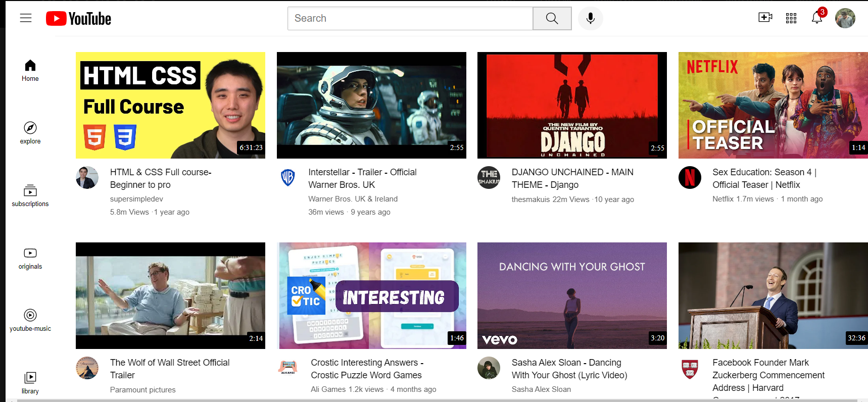Open the create video icon
This screenshot has width=868, height=402.
[x=765, y=18]
